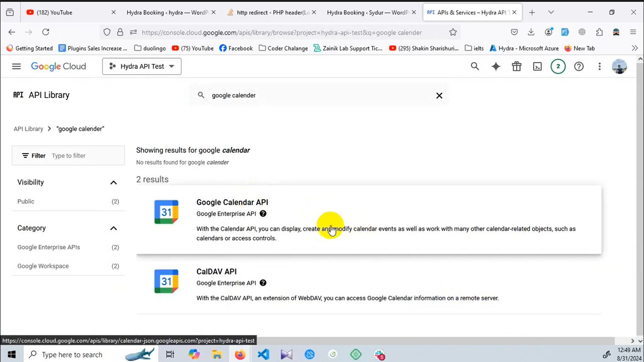Open the Google Calendar API result
This screenshot has width=644, height=362.
pyautogui.click(x=369, y=219)
